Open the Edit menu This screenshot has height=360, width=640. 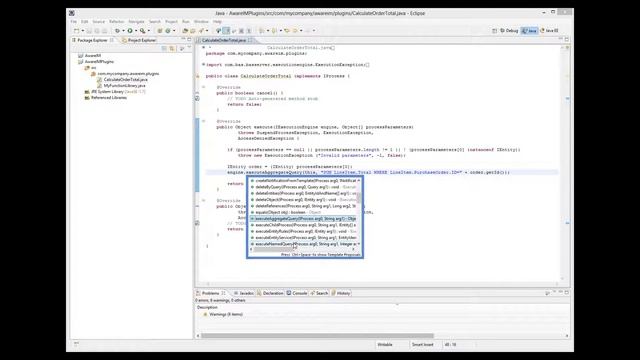[84, 22]
